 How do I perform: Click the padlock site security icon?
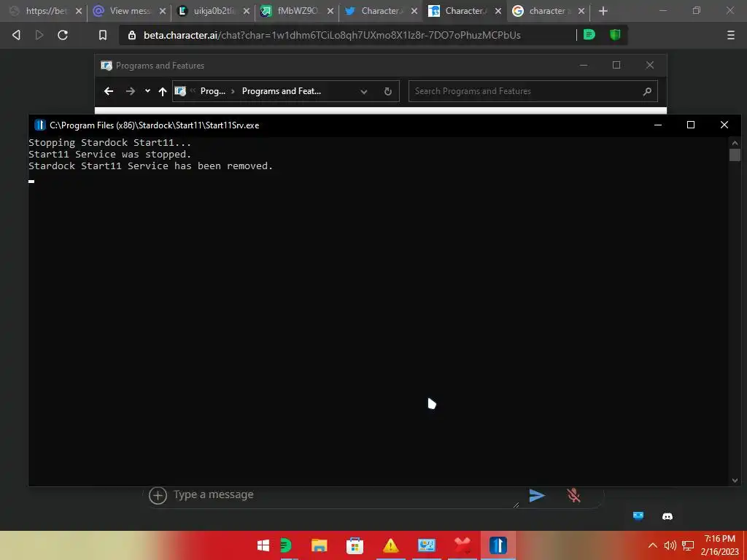click(x=132, y=35)
